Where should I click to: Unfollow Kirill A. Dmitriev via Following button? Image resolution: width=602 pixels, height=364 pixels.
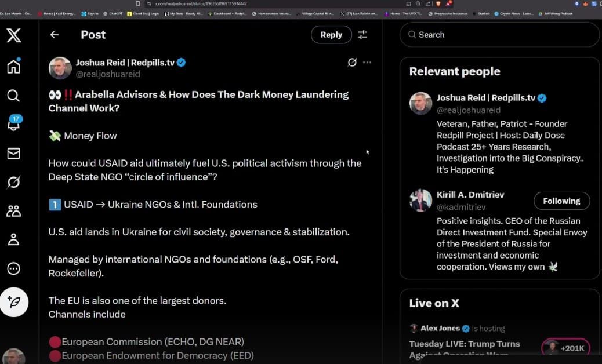coord(561,201)
